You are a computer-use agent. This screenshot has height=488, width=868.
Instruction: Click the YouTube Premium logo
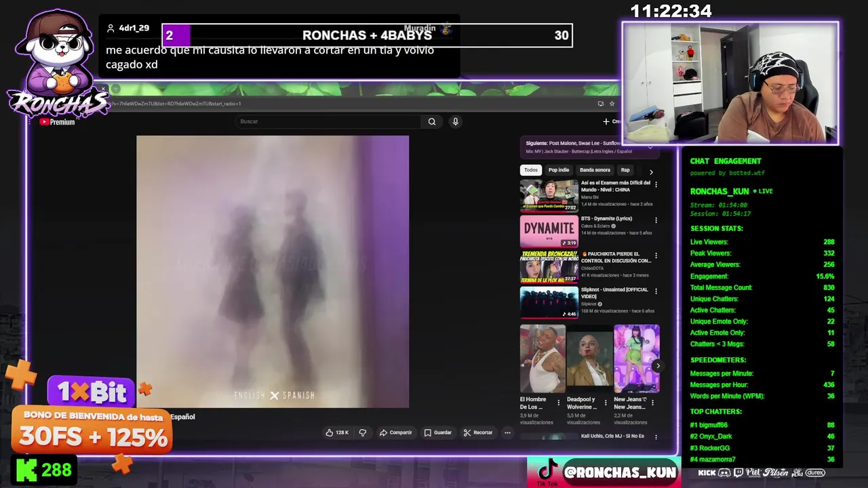tap(57, 122)
